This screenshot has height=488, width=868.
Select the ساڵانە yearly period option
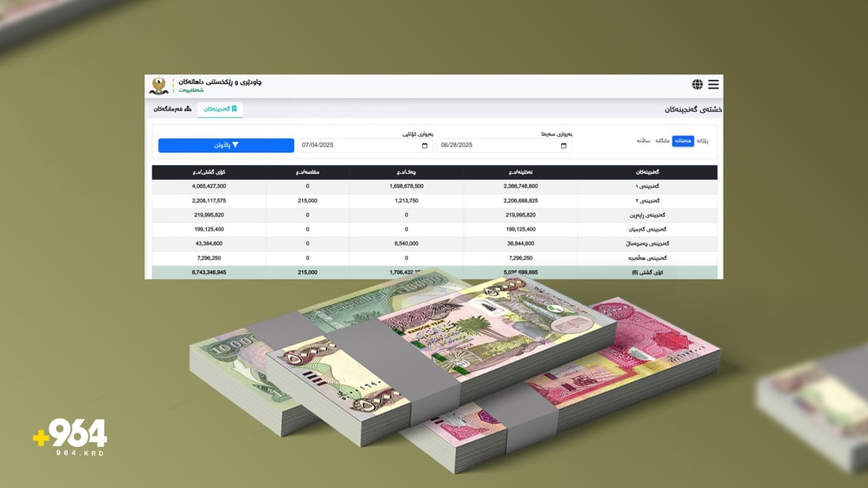pyautogui.click(x=643, y=141)
